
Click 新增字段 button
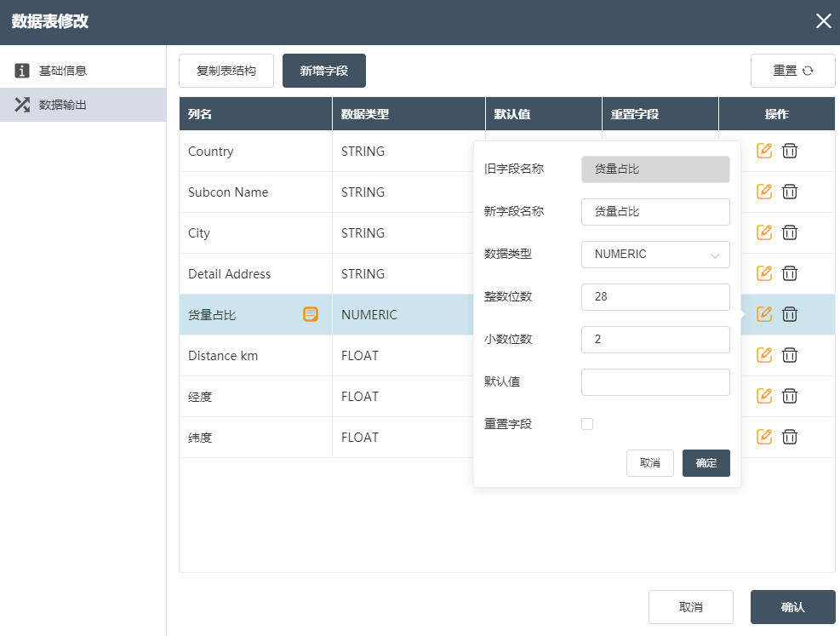pos(324,71)
